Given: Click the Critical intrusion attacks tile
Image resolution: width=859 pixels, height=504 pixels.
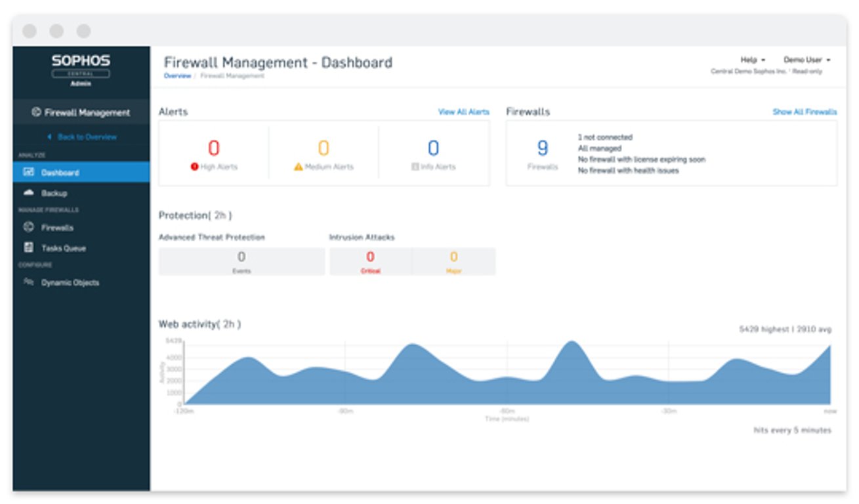Looking at the screenshot, I should pos(370,261).
